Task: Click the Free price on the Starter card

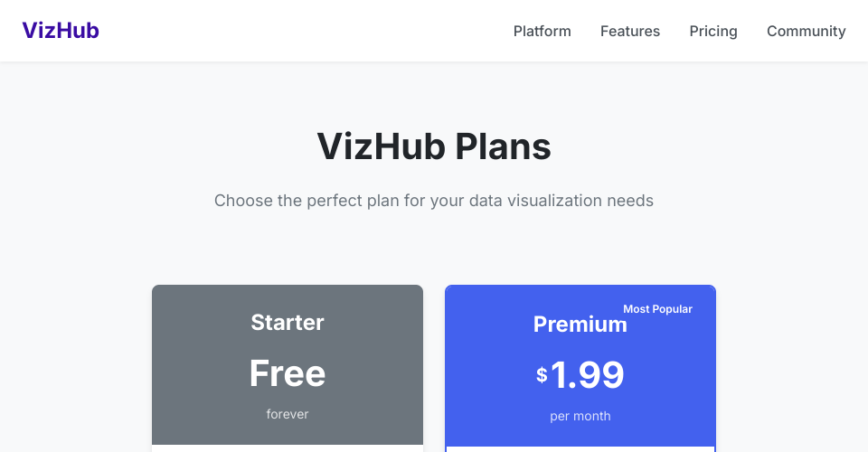Action: click(x=288, y=373)
